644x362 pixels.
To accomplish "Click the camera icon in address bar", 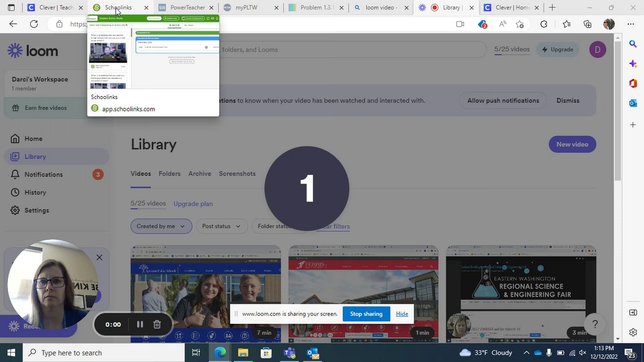I will click(x=460, y=24).
